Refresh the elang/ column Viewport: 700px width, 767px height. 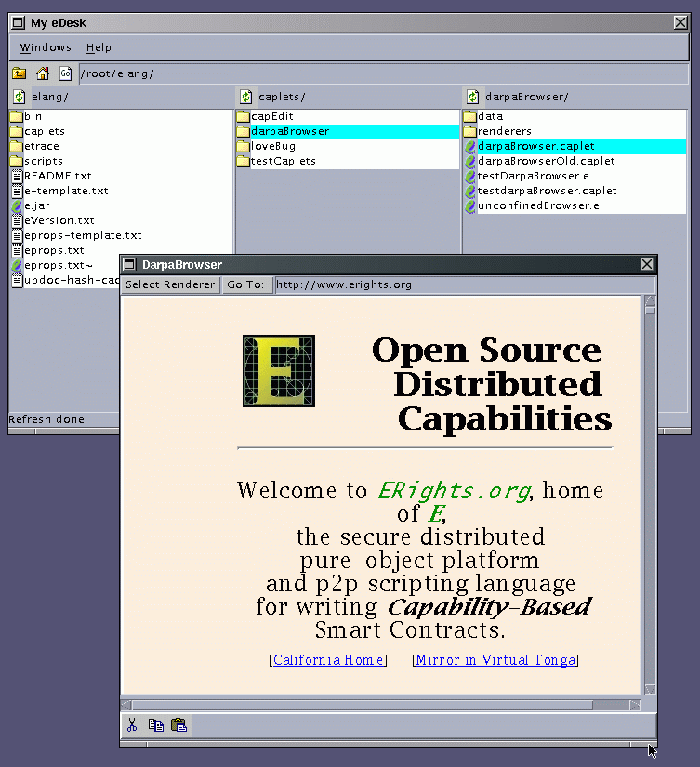[19, 97]
